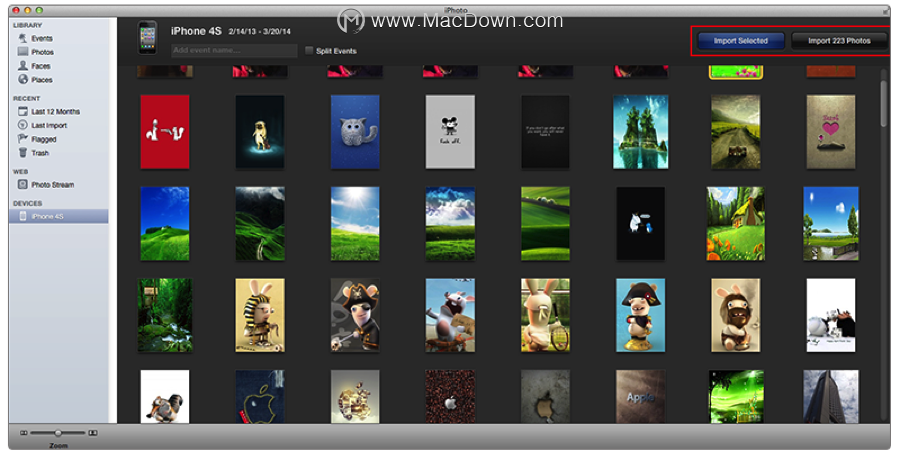Adjust the Zoom slider handle
The image size is (900, 453).
click(x=58, y=432)
